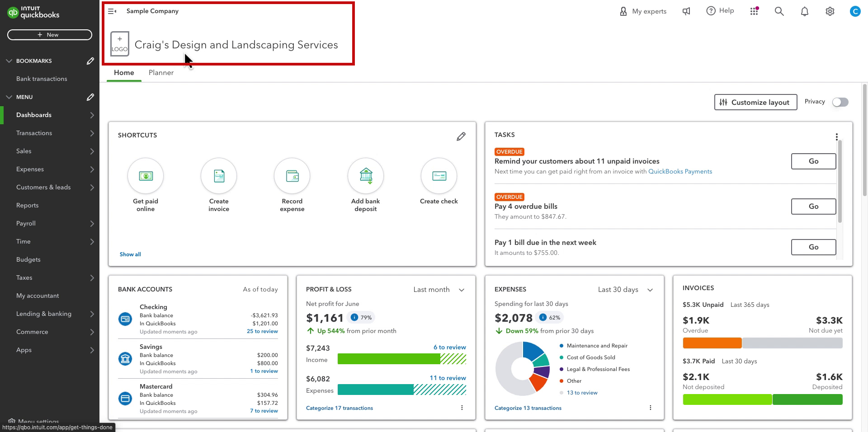Click the Savings account icon
Screen dimensions: 868x432
pyautogui.click(x=125, y=359)
